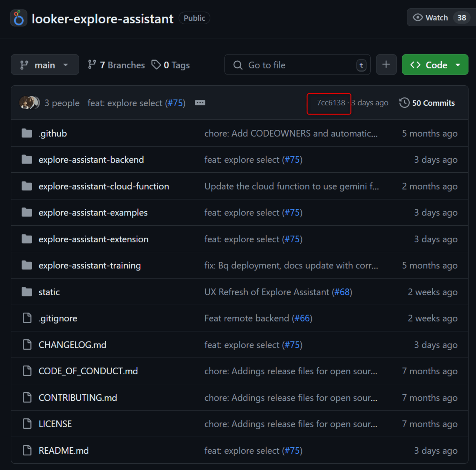Open the .github folder
The image size is (476, 470).
point(53,133)
